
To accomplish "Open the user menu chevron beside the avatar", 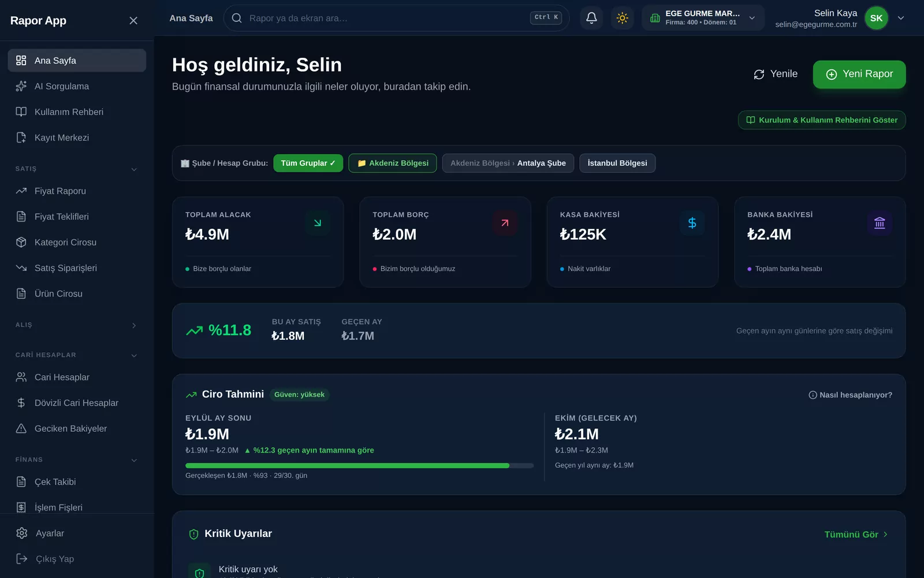I will click(x=901, y=18).
